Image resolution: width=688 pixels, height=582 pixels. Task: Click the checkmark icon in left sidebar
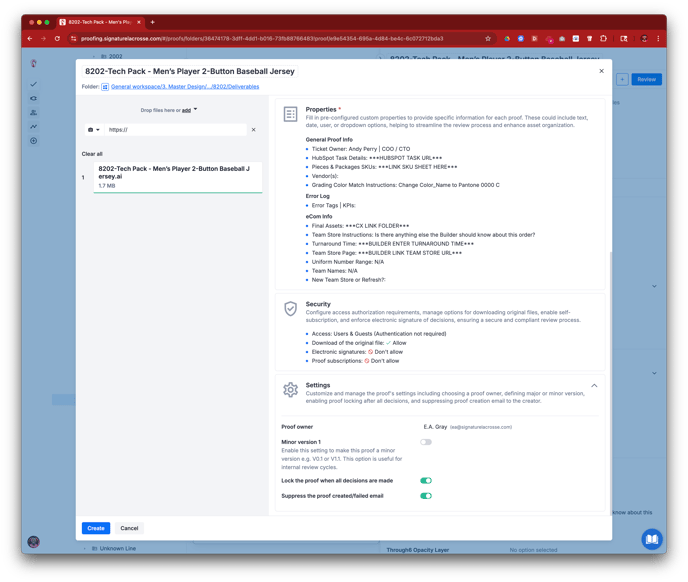click(34, 84)
